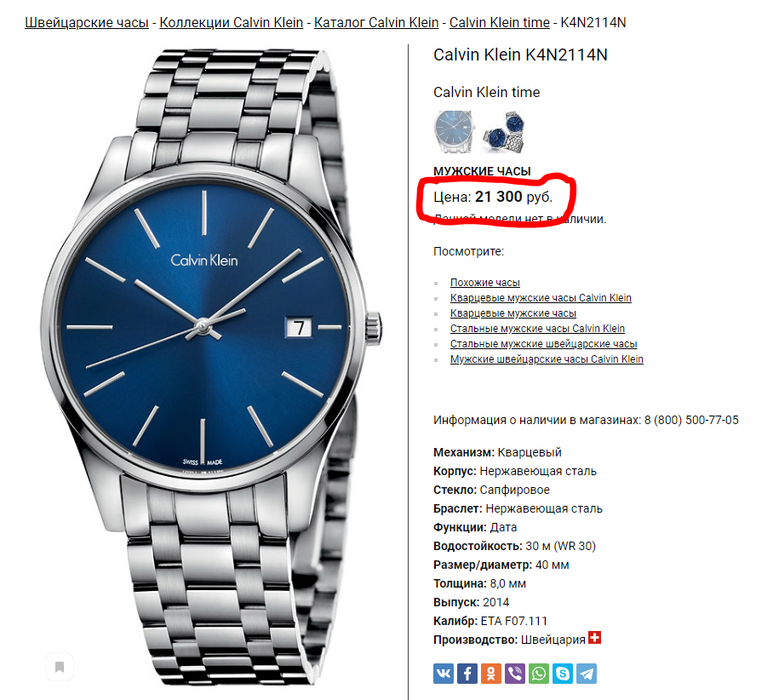
Task: Share via the Telegram icon
Action: pyautogui.click(x=587, y=674)
